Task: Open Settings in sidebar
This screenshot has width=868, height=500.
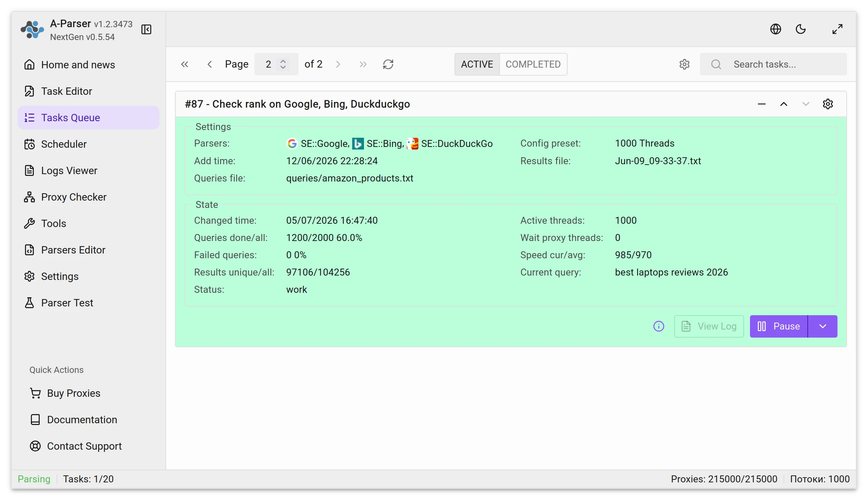Action: pyautogui.click(x=89, y=276)
